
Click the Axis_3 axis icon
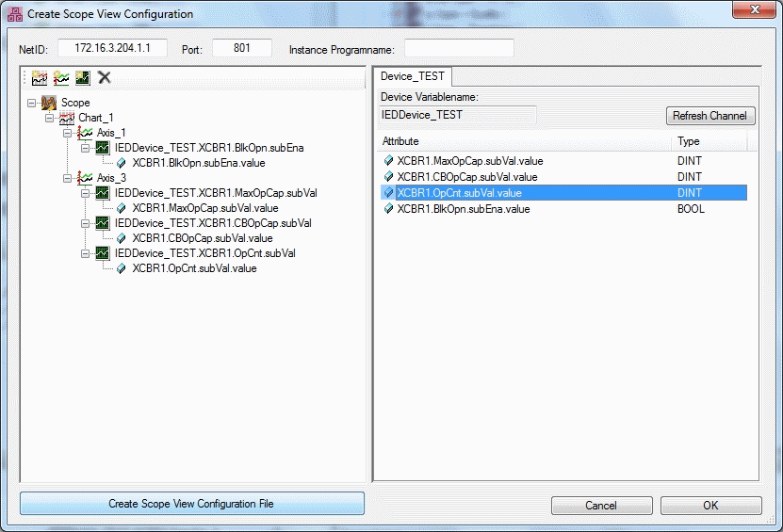point(85,178)
